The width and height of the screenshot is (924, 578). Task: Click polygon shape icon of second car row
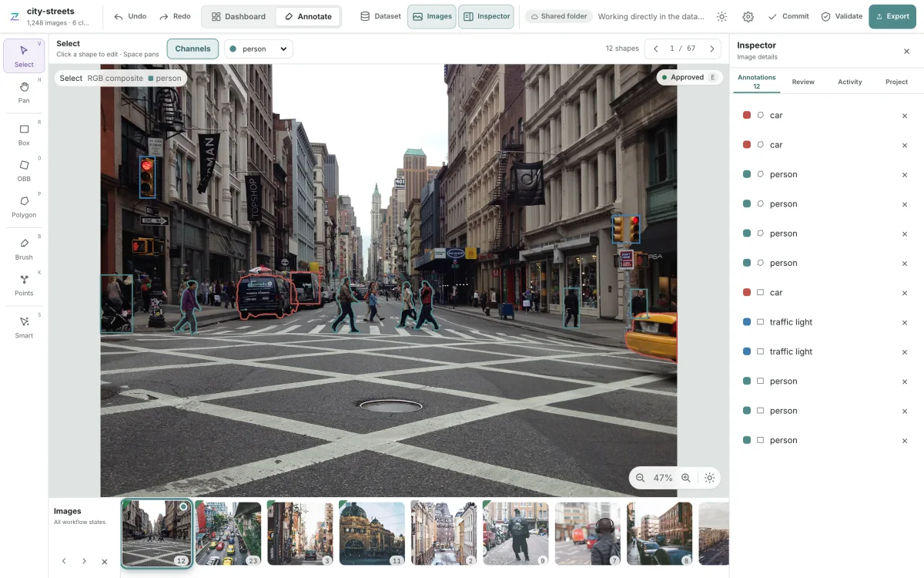(x=761, y=145)
